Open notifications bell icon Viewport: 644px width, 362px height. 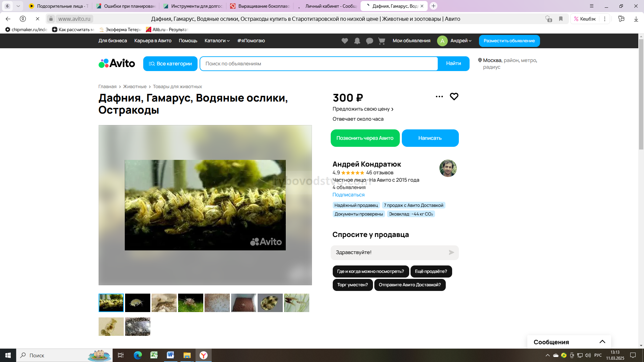click(357, 41)
